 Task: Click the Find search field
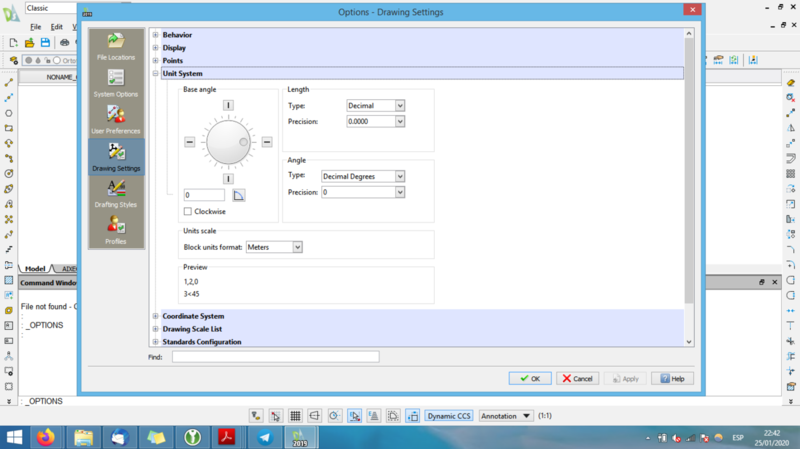[x=275, y=357]
